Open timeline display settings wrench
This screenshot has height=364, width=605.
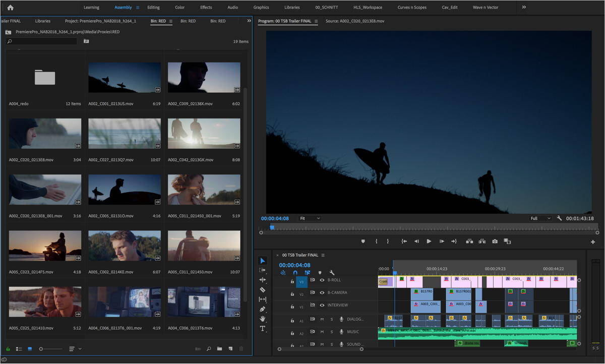click(332, 273)
